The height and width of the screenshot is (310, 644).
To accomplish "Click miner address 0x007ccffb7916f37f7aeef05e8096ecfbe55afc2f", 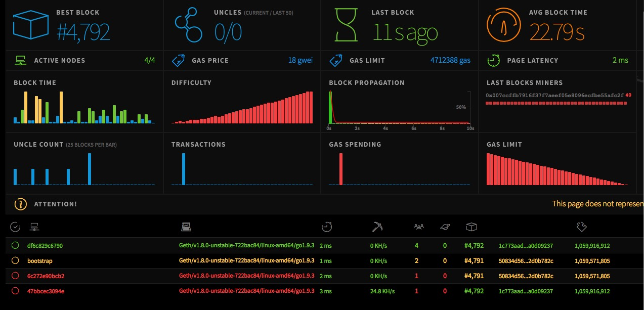I will [x=555, y=95].
